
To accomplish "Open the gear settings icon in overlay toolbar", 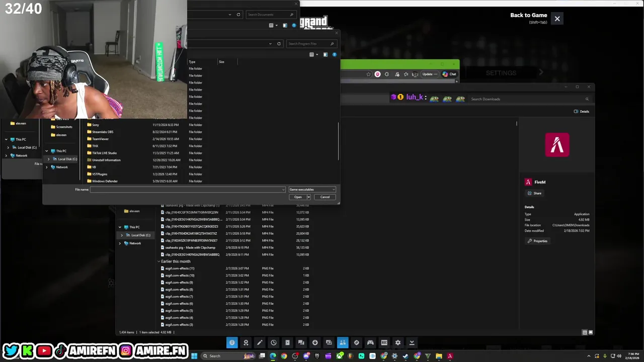I will point(398,342).
